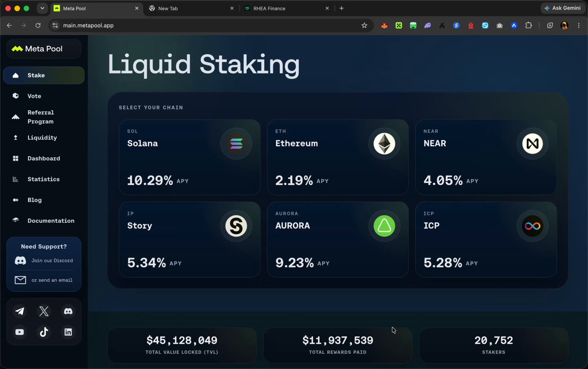The width and height of the screenshot is (588, 369).
Task: Open the YouTube social icon
Action: (x=20, y=332)
